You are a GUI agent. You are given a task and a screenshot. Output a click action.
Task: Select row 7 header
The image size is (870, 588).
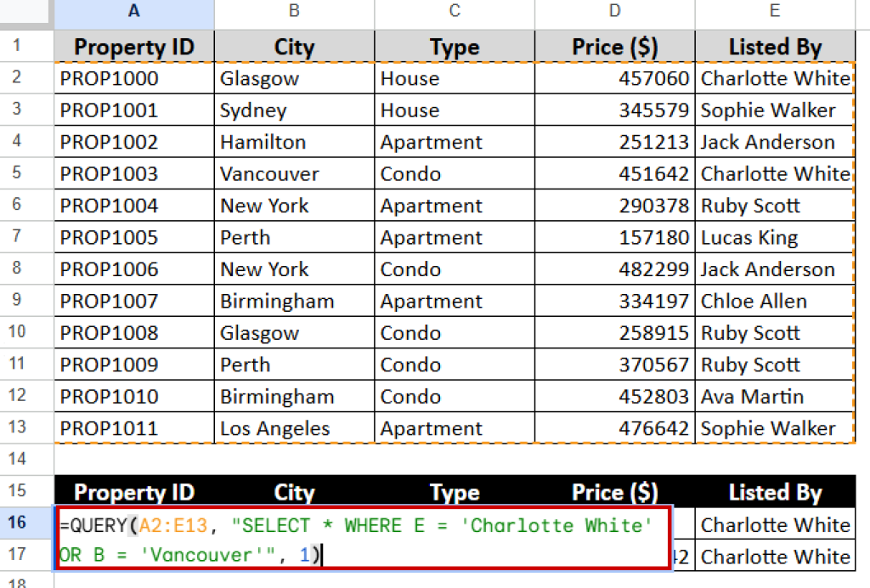click(x=26, y=237)
